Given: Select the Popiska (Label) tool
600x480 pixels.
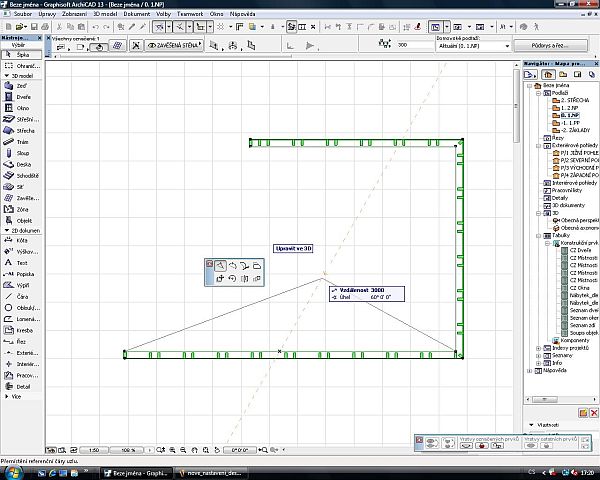Looking at the screenshot, I should click(21, 274).
